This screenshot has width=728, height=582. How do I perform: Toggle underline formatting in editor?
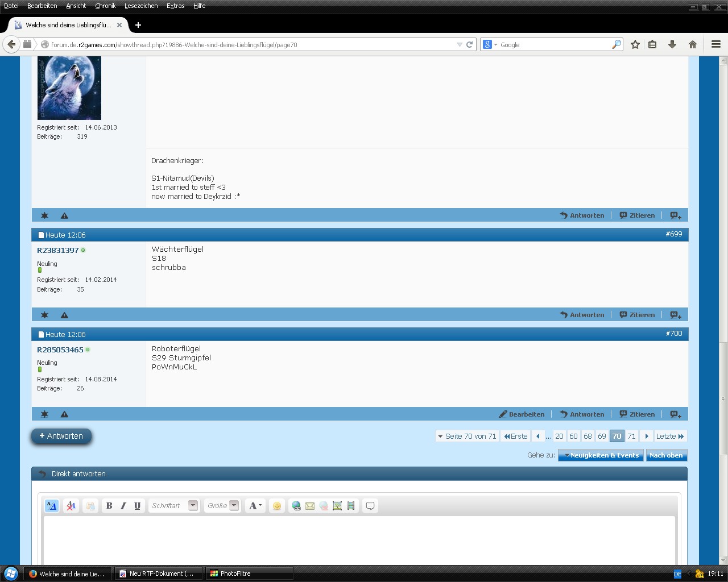(137, 506)
